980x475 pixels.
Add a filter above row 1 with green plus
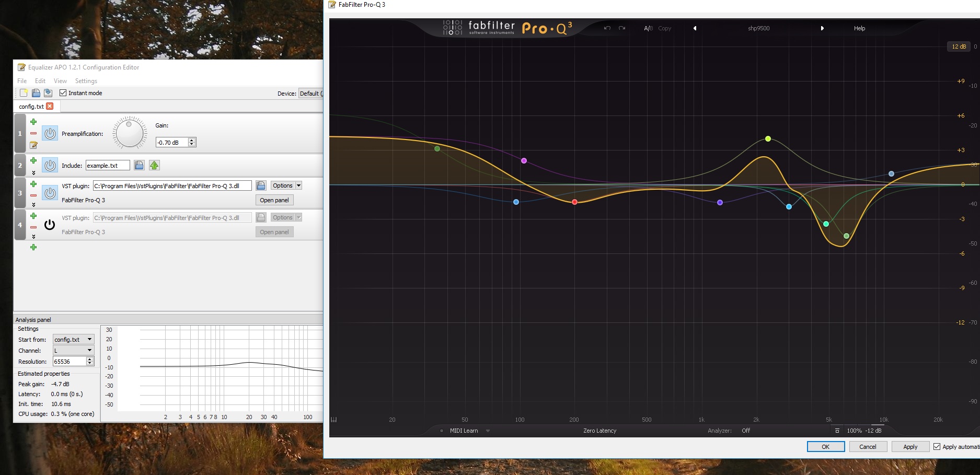[x=33, y=122]
